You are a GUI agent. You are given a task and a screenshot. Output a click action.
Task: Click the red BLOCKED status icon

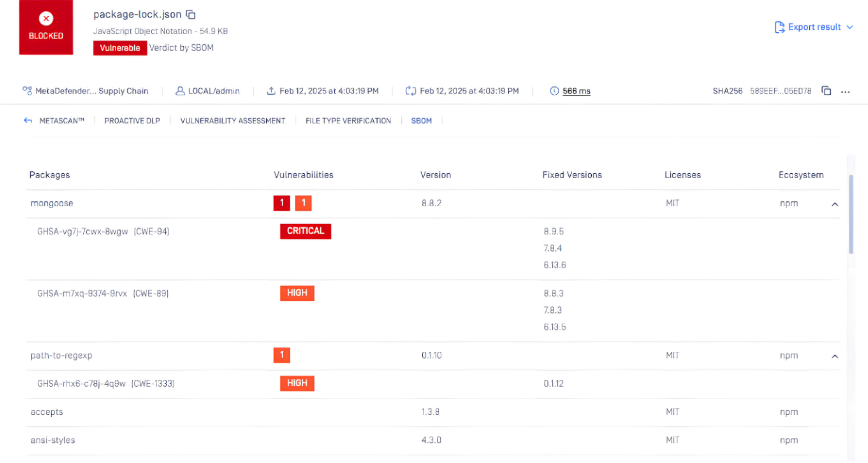point(46,19)
